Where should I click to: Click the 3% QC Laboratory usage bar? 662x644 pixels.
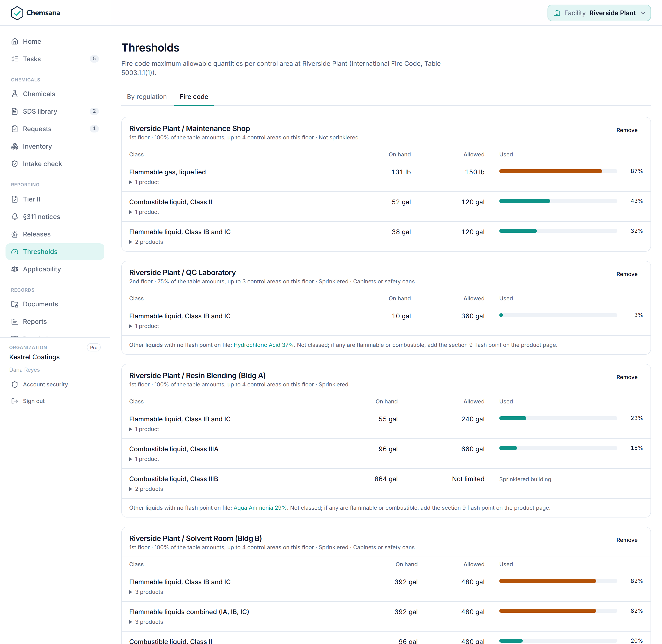(558, 315)
